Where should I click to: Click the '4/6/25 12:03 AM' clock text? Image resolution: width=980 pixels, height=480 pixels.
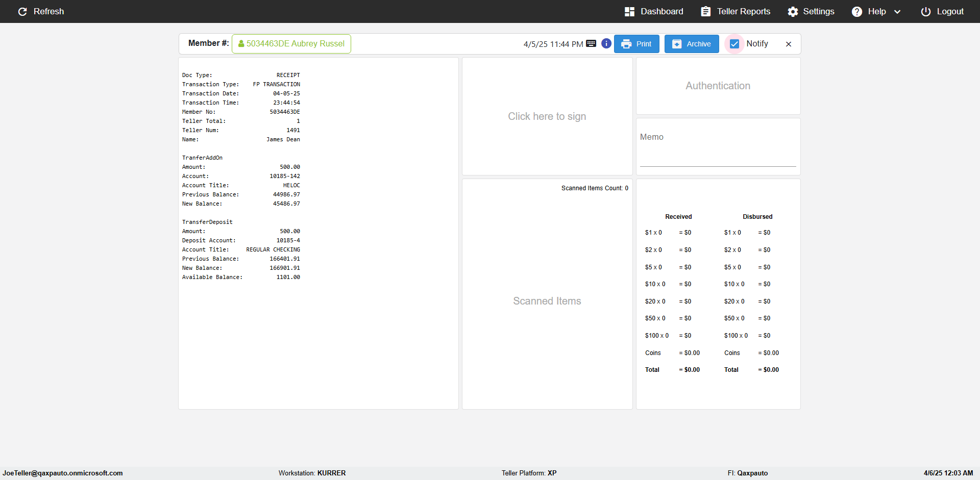pyautogui.click(x=948, y=473)
